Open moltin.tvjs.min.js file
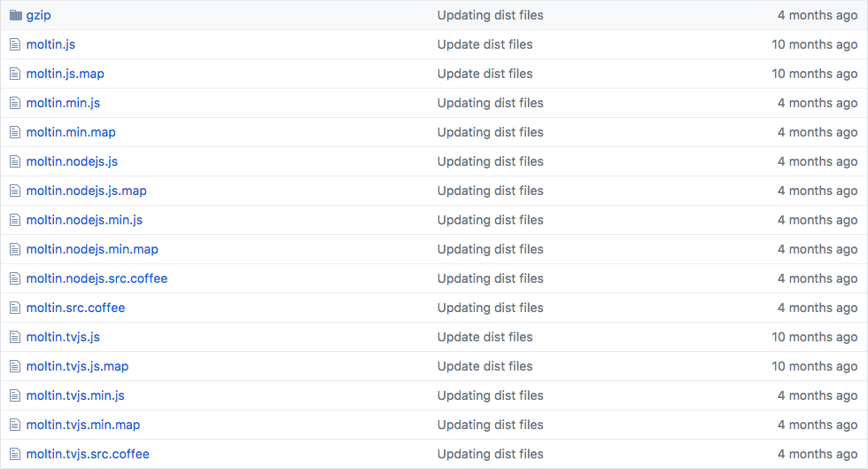This screenshot has width=868, height=469. pos(75,395)
